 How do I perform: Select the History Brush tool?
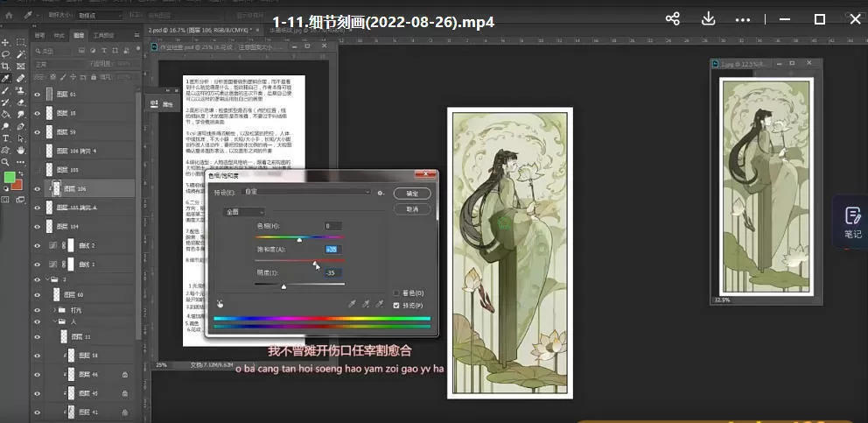5,102
